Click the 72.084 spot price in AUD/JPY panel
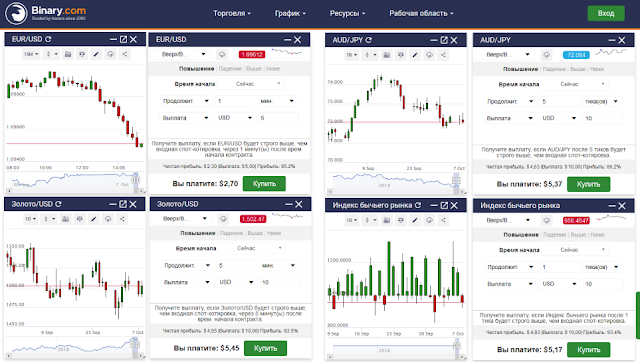 576,55
